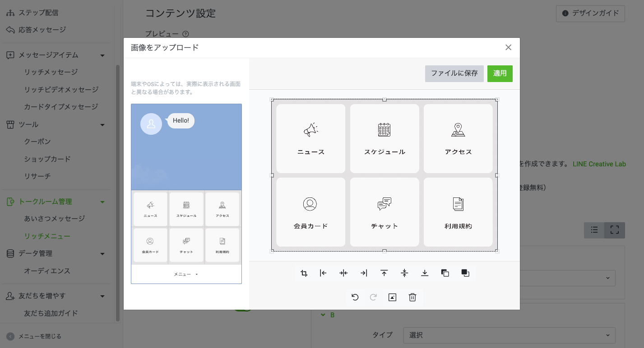Click the ファイルに保存 button
644x348 pixels.
[454, 73]
